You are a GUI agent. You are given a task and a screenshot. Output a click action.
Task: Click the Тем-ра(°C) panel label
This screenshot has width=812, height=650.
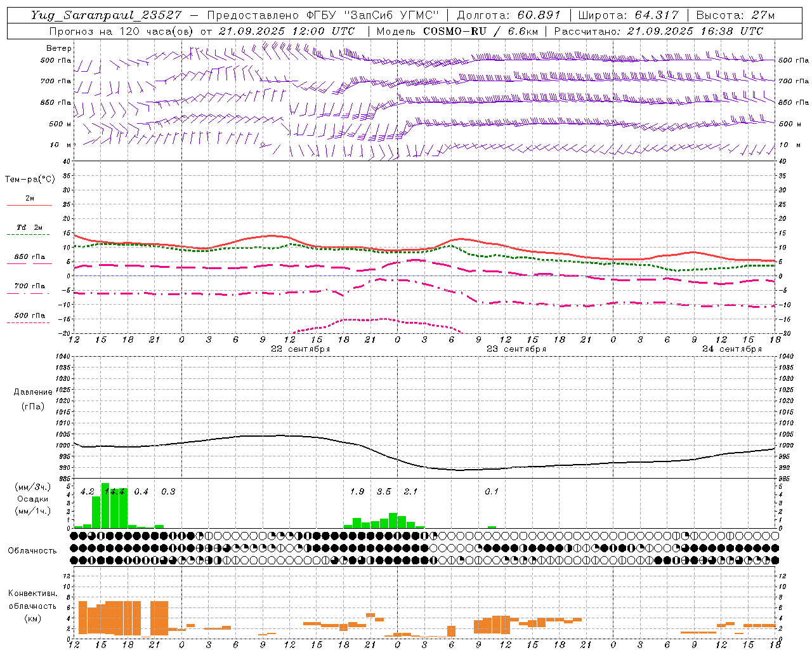tap(30, 180)
